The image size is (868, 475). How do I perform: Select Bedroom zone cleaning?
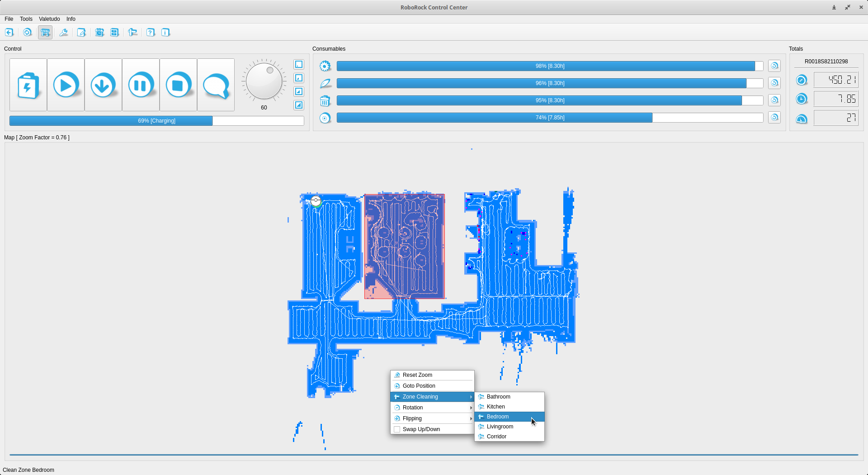tap(509, 417)
